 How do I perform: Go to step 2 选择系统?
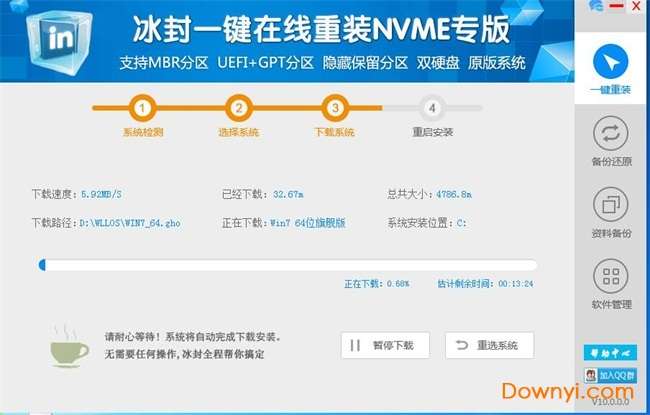coord(239,108)
